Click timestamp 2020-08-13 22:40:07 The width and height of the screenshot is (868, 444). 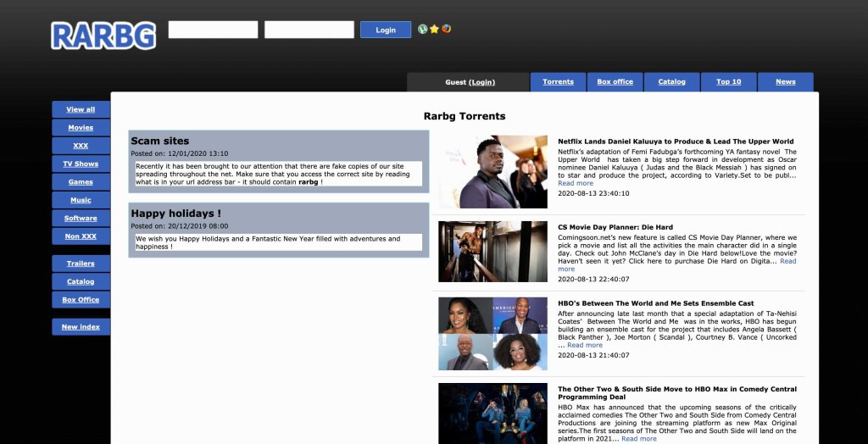[593, 279]
